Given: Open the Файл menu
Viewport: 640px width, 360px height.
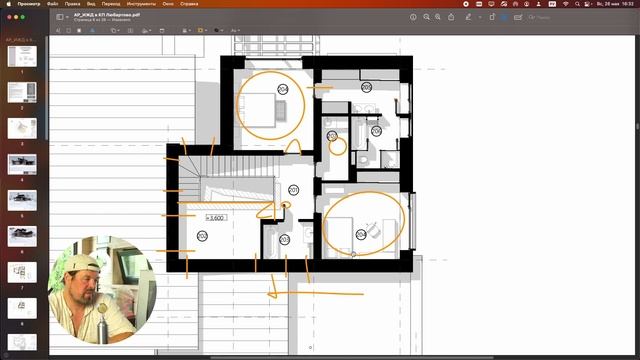Looking at the screenshot, I should (53, 4).
